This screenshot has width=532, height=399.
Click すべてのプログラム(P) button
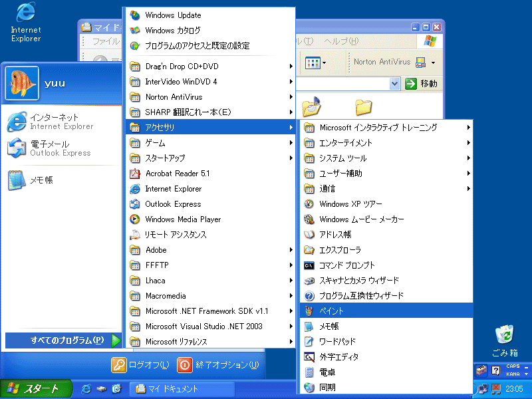click(x=63, y=340)
